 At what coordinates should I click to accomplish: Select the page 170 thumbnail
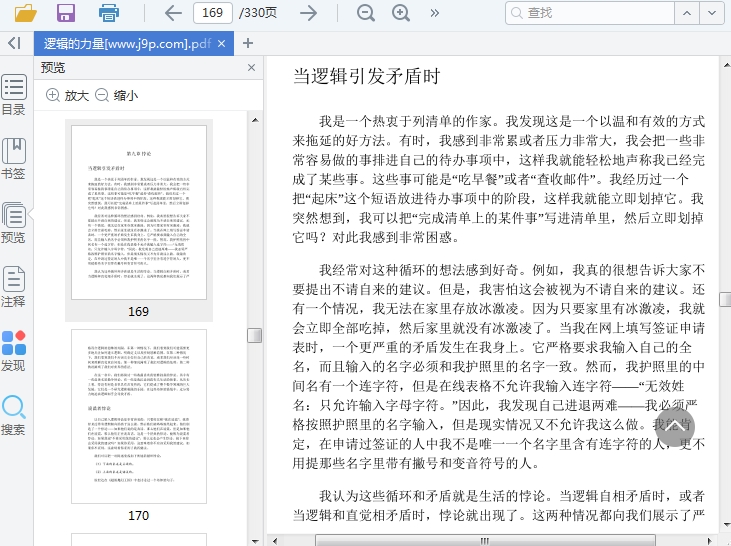pyautogui.click(x=139, y=416)
